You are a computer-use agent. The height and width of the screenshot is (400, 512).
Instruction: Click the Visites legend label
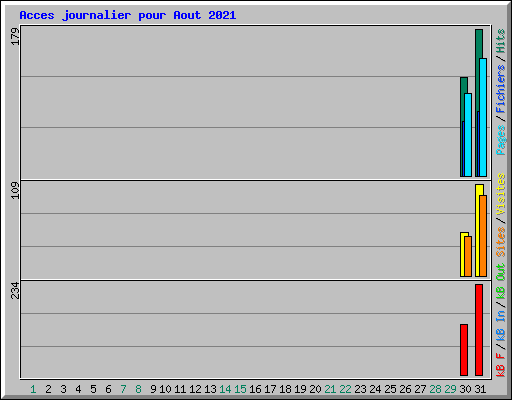click(501, 194)
